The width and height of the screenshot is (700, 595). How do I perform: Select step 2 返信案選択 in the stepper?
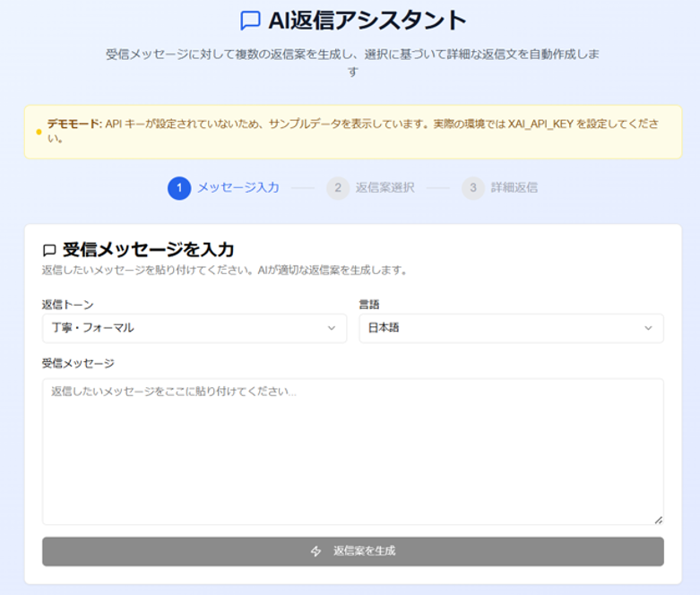coord(370,188)
